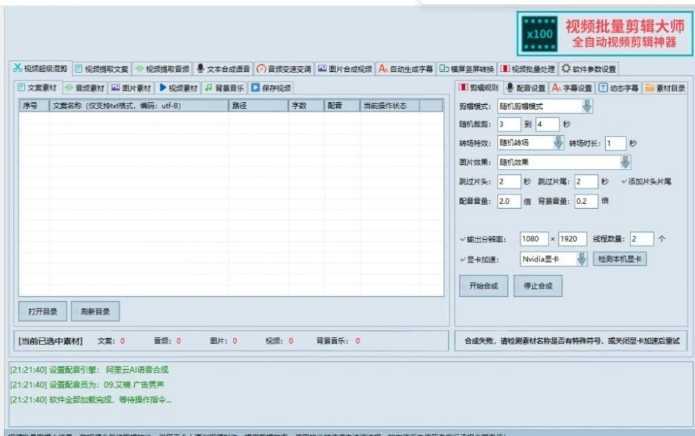This screenshot has width=695, height=436.
Task: Expand the 图片效果 dropdown
Action: coord(624,161)
